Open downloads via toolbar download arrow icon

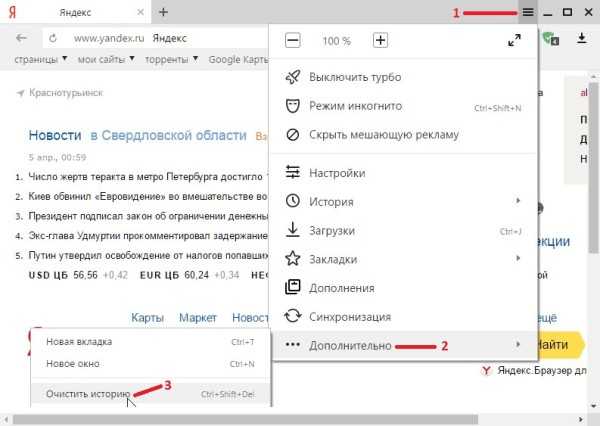tap(581, 39)
